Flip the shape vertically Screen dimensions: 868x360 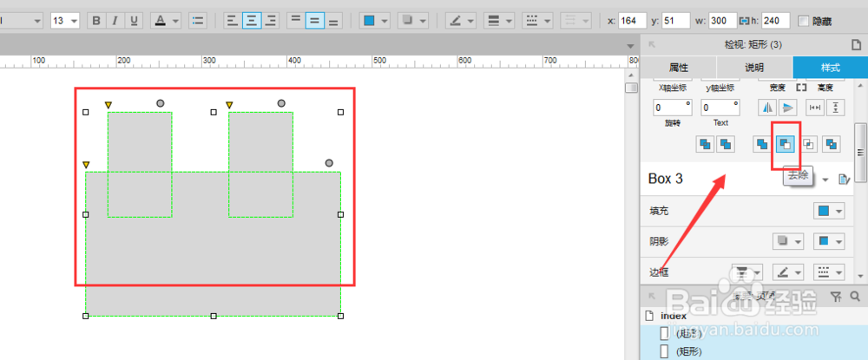pos(788,108)
